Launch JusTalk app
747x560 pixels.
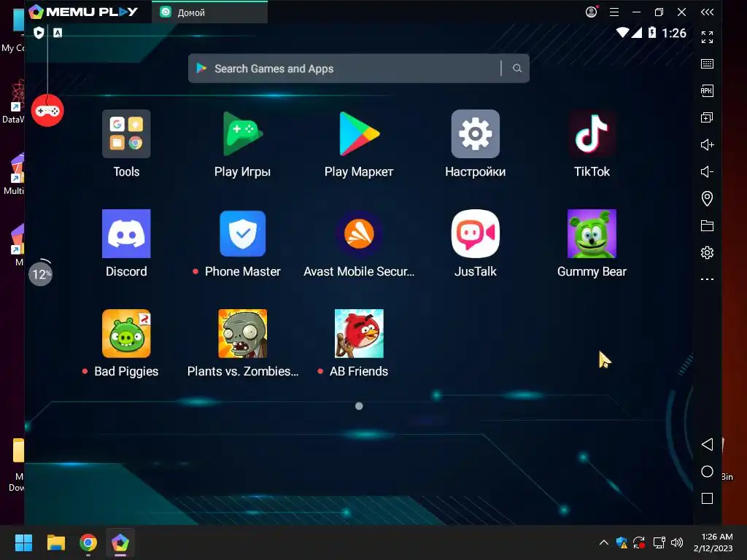[476, 234]
